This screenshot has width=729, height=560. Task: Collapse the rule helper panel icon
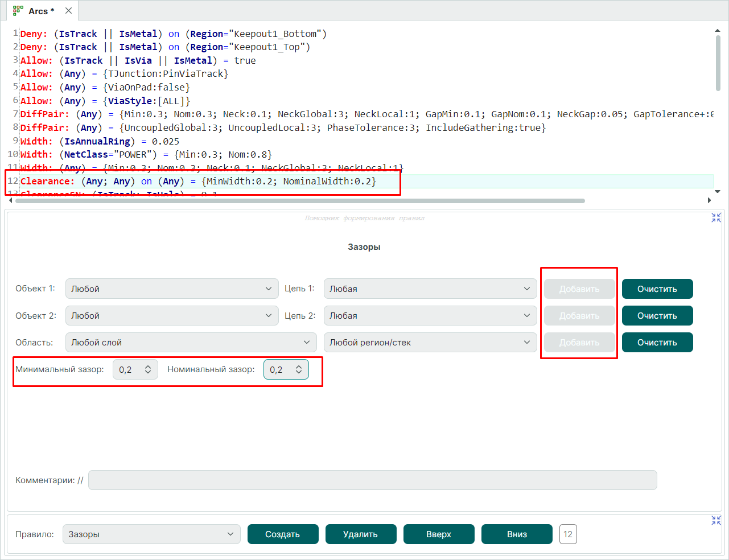(x=716, y=217)
